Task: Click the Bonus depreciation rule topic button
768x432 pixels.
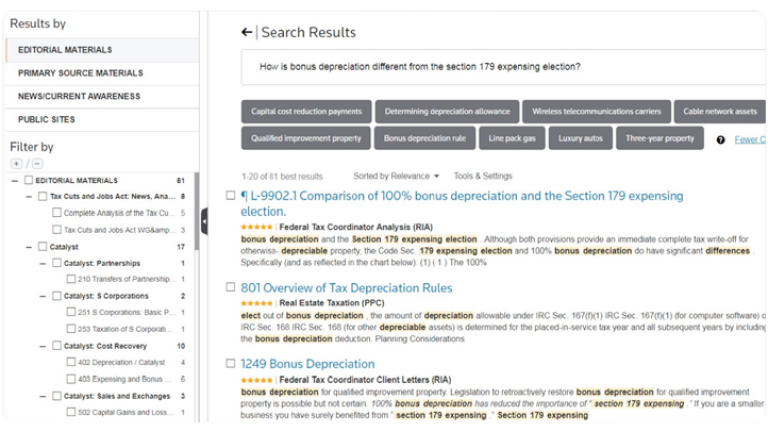Action: (x=424, y=139)
